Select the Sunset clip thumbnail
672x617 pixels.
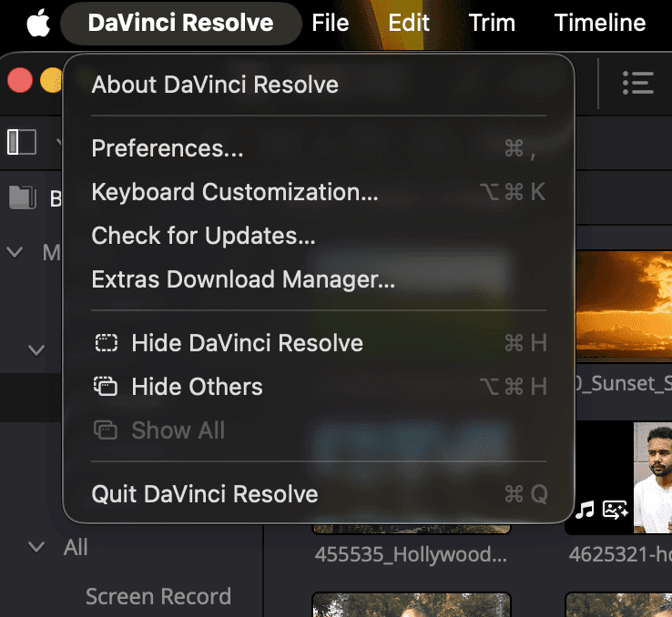pyautogui.click(x=624, y=307)
